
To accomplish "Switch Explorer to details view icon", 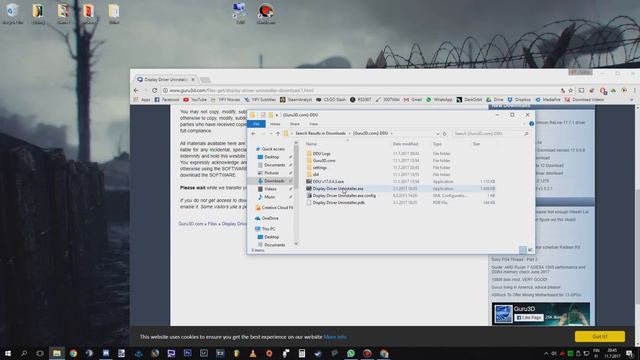I will 522,250.
